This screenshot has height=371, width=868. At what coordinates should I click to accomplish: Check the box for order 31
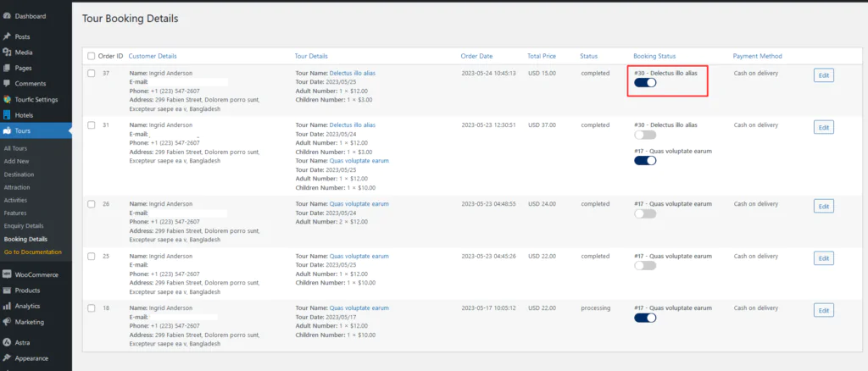click(x=92, y=125)
